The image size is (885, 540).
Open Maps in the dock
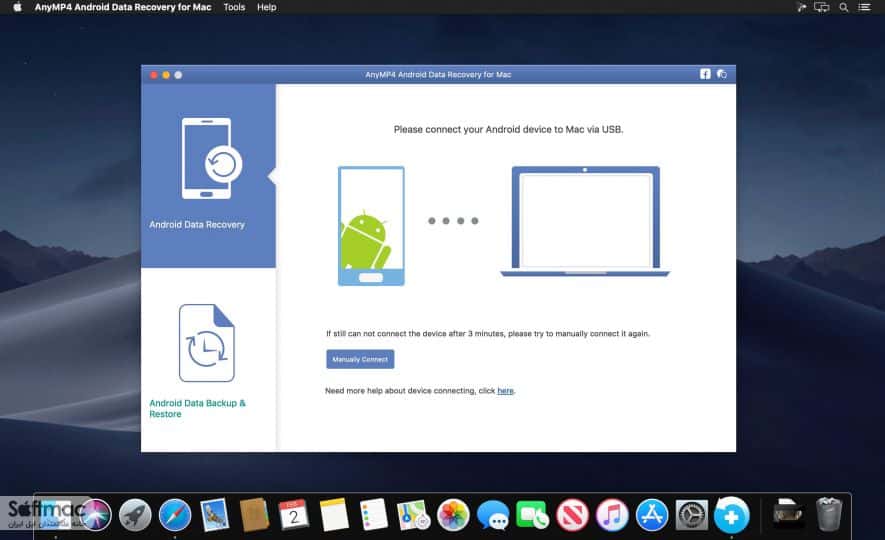[x=413, y=515]
